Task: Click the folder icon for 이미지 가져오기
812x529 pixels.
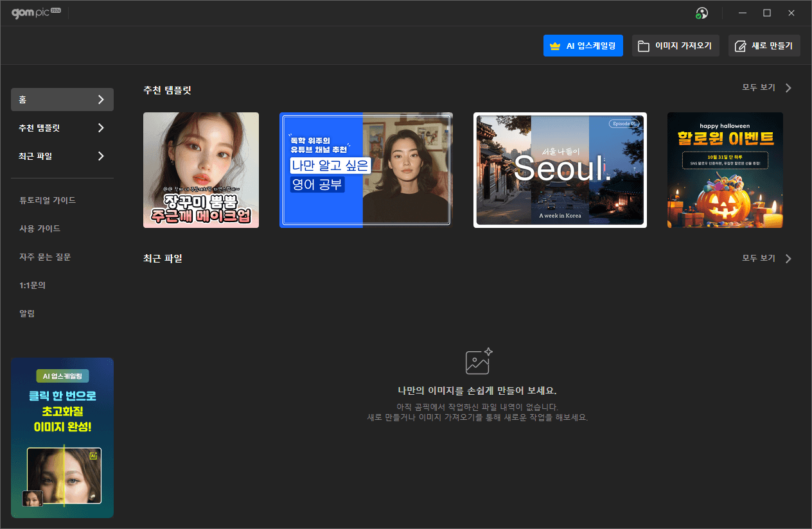Action: click(643, 46)
